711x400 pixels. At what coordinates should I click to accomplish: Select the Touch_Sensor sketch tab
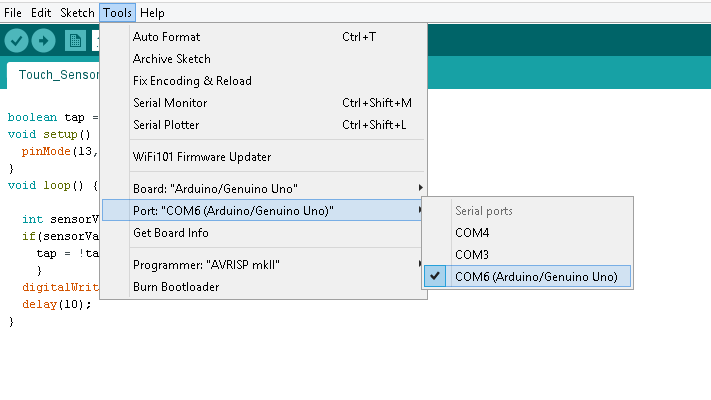pyautogui.click(x=54, y=75)
